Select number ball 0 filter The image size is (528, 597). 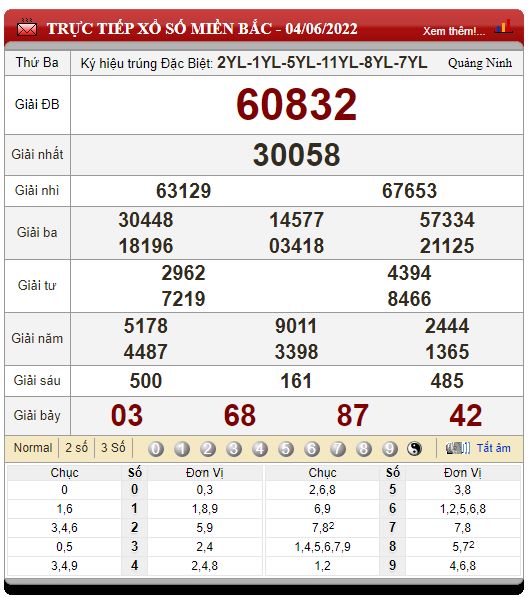(x=156, y=449)
